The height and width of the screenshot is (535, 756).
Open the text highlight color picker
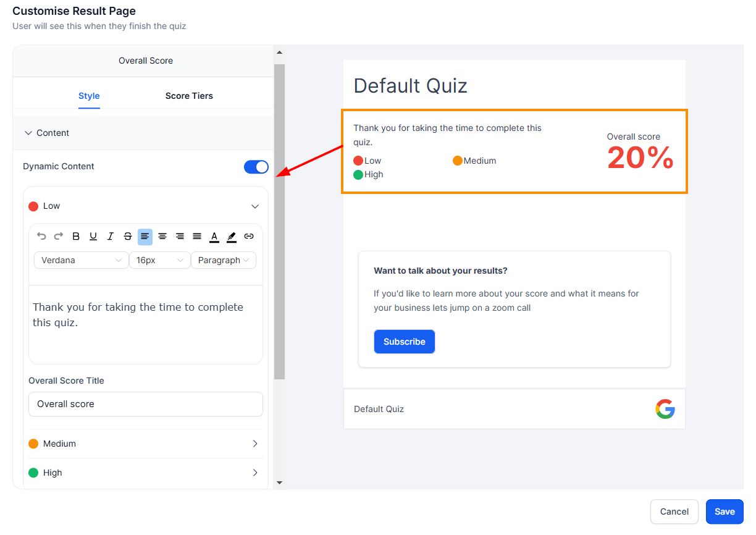(232, 236)
